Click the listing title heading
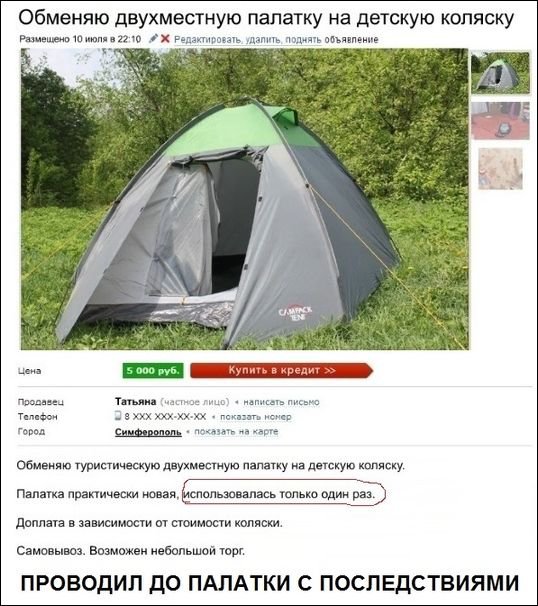Viewport: 538px width, 606px height. 266,18
